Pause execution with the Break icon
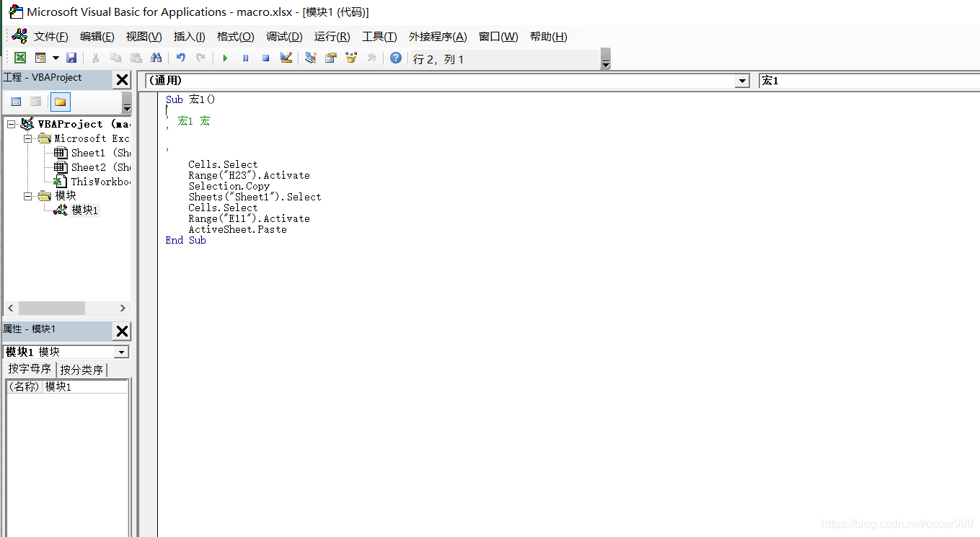 [245, 58]
